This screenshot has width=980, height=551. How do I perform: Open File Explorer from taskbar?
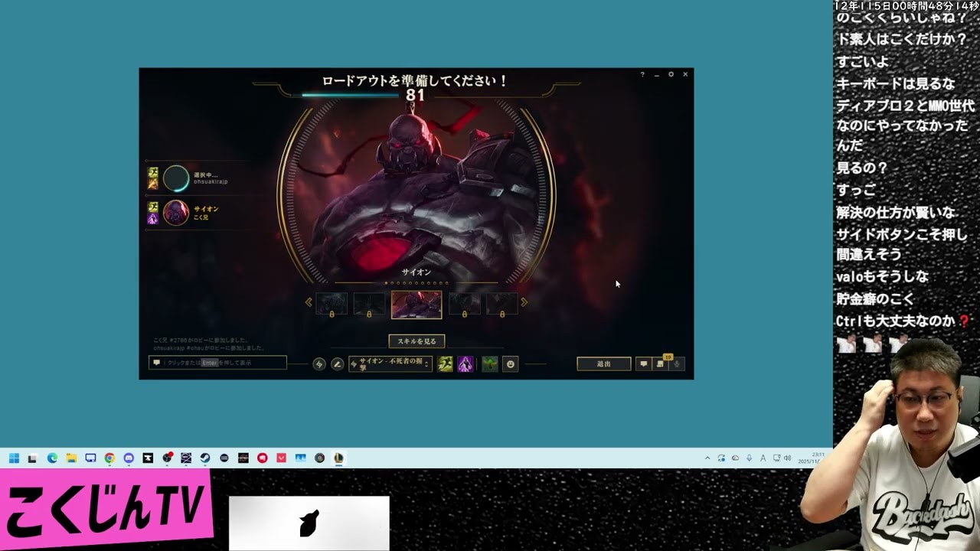tap(71, 458)
